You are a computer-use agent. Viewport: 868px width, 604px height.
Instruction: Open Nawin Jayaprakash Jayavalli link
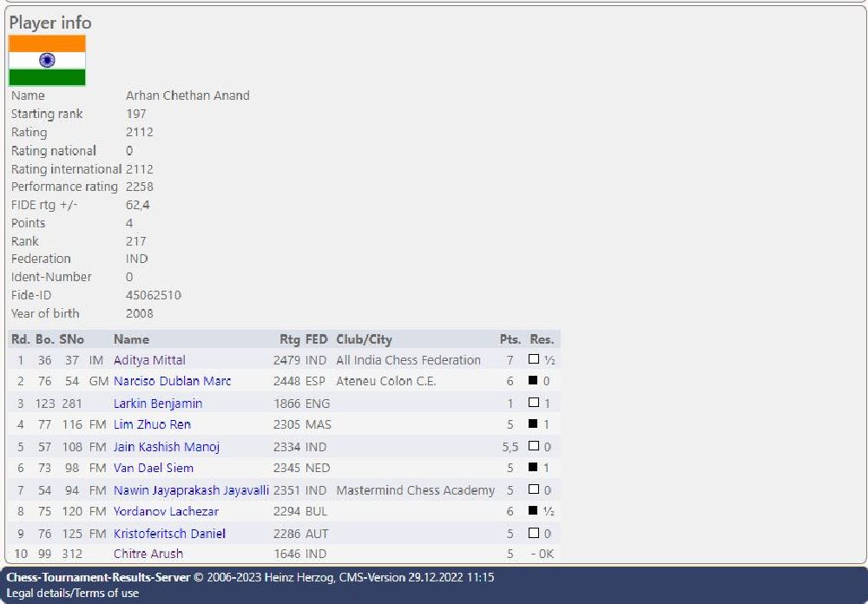pyautogui.click(x=191, y=490)
